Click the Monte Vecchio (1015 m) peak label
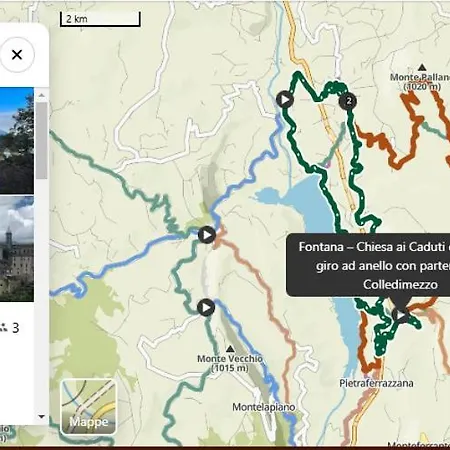This screenshot has height=450, width=450. coord(230,363)
